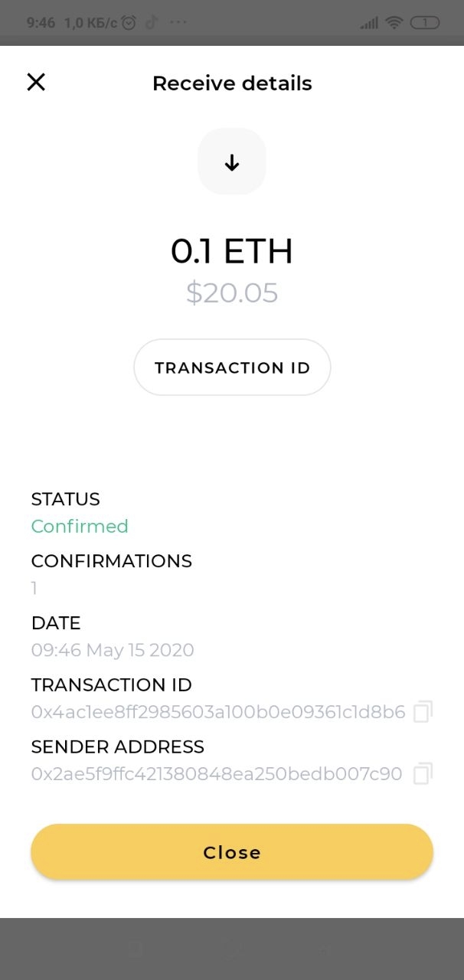Tap the 0.1 ETH amount
Viewport: 464px width, 980px height.
pos(232,252)
